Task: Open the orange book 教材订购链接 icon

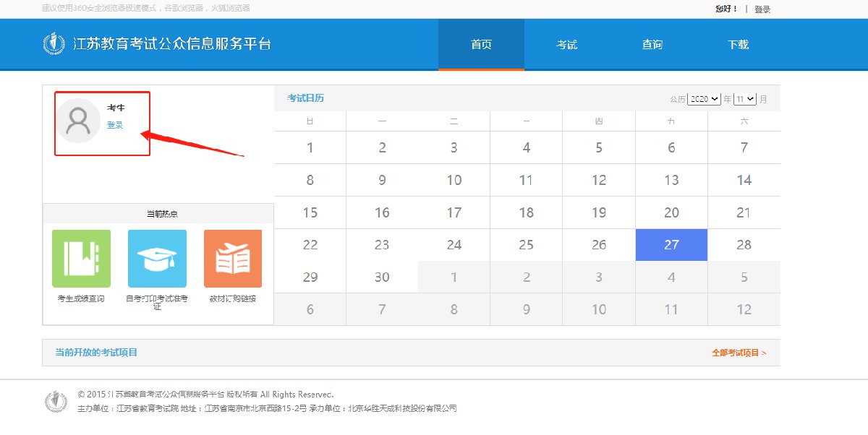Action: (x=232, y=259)
